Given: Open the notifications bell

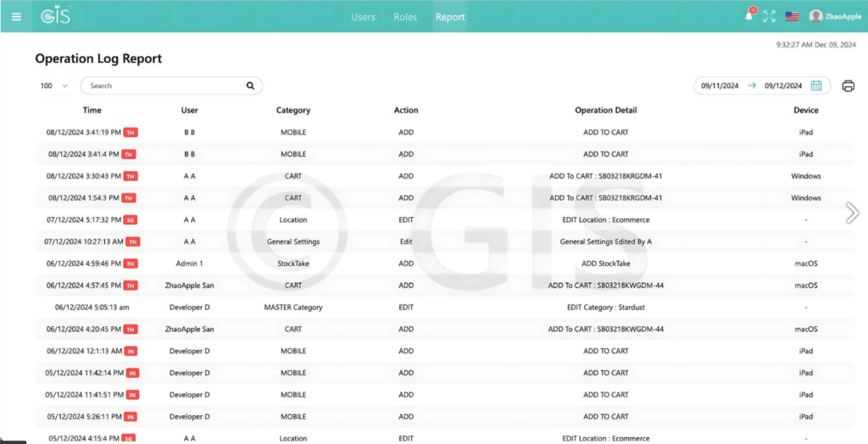Looking at the screenshot, I should pos(748,16).
